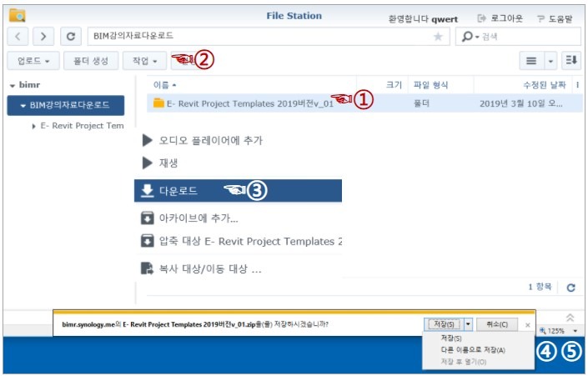Image resolution: width=588 pixels, height=376 pixels.
Task: Close the download notification bar
Action: click(527, 324)
